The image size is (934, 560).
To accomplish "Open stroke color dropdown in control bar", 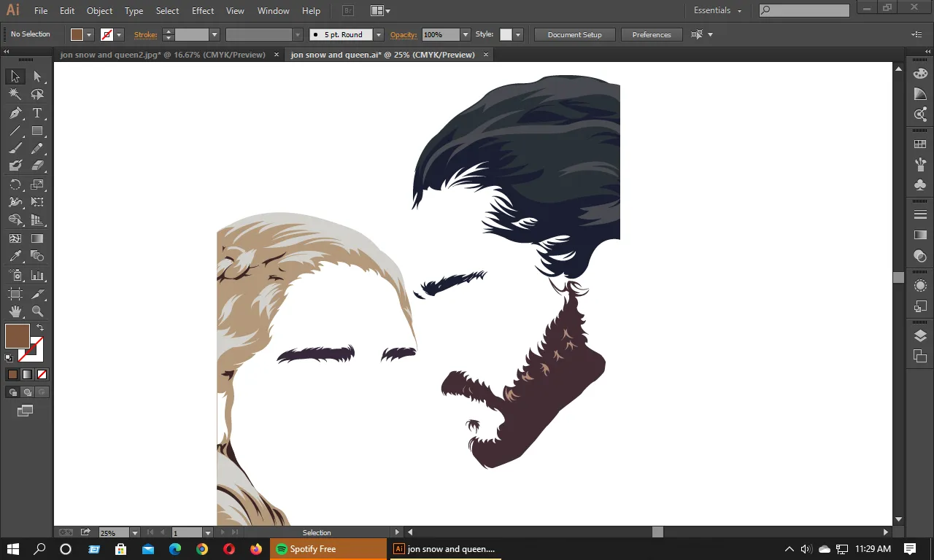I will [120, 34].
